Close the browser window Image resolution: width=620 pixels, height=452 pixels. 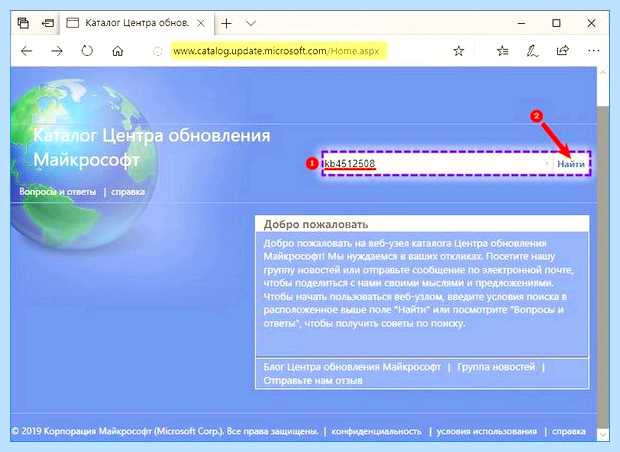591,23
